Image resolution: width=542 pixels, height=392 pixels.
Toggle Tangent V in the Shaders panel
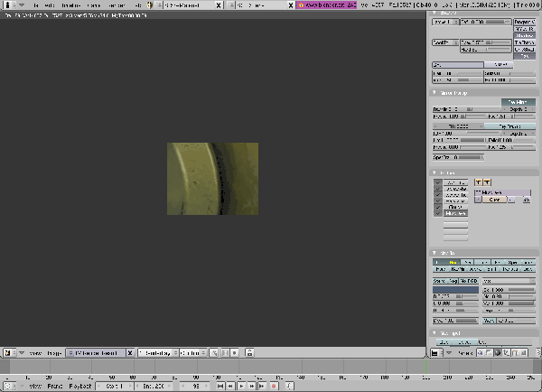[524, 22]
